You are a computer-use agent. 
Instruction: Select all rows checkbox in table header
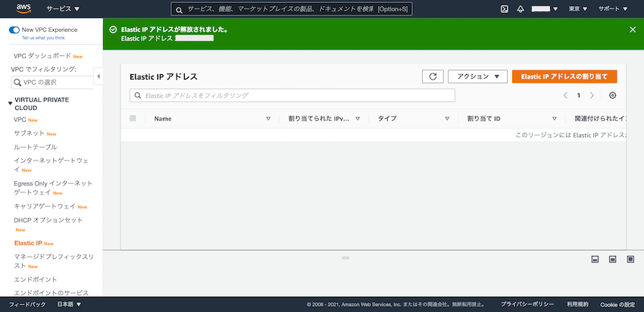click(x=133, y=118)
